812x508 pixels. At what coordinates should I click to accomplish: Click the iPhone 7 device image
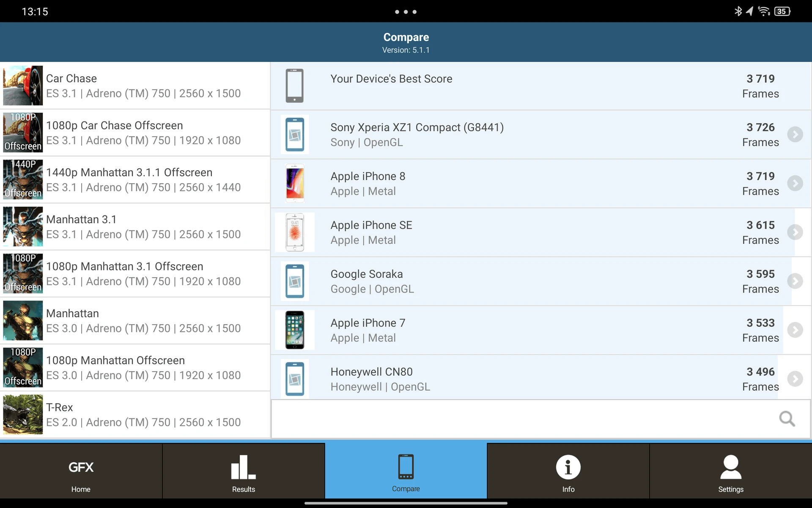pos(295,330)
